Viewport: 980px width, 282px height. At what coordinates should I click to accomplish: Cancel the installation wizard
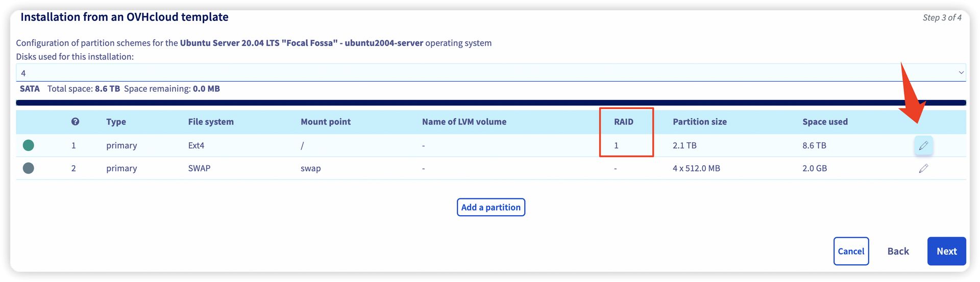pos(851,251)
